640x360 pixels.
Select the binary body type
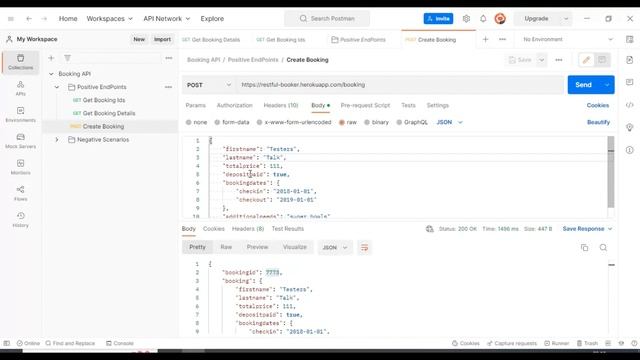pos(376,122)
